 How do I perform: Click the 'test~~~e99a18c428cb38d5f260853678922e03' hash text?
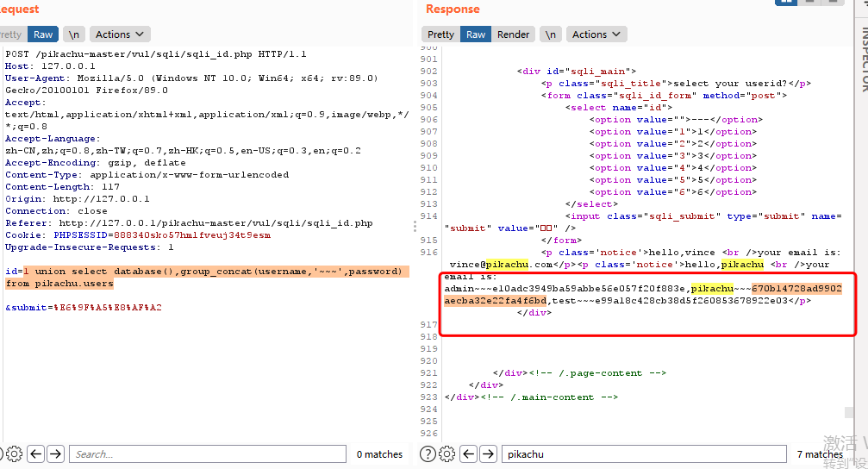(670, 301)
